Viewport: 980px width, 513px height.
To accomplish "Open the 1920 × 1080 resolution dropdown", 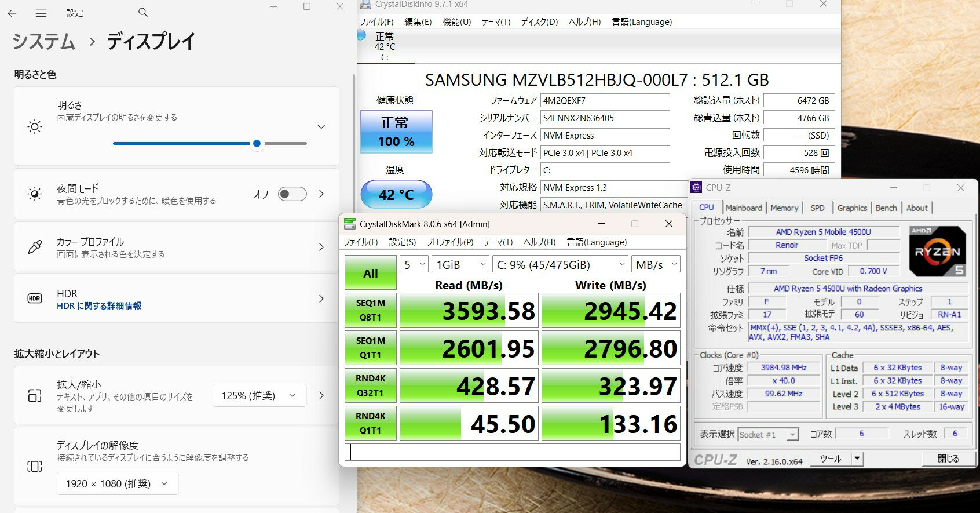I will point(118,483).
